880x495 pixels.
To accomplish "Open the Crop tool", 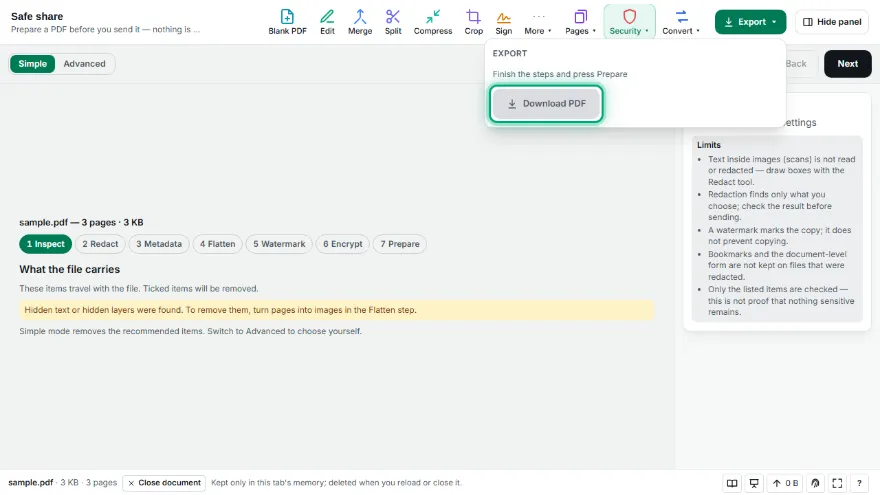I will point(473,22).
